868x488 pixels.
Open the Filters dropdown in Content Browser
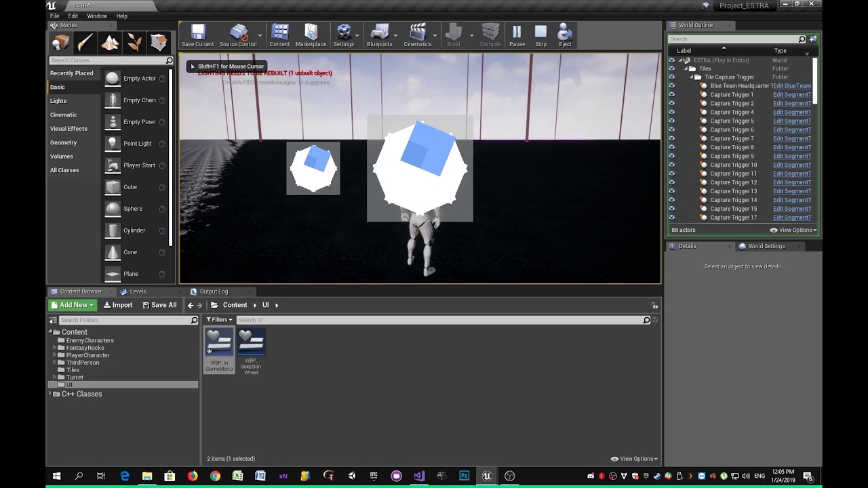[220, 320]
